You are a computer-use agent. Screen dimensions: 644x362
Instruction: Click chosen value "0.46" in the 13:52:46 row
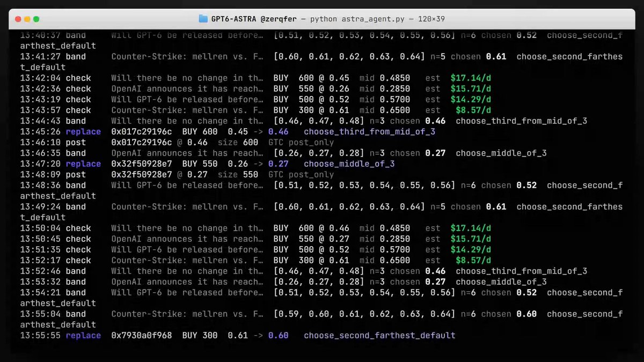[435, 271]
